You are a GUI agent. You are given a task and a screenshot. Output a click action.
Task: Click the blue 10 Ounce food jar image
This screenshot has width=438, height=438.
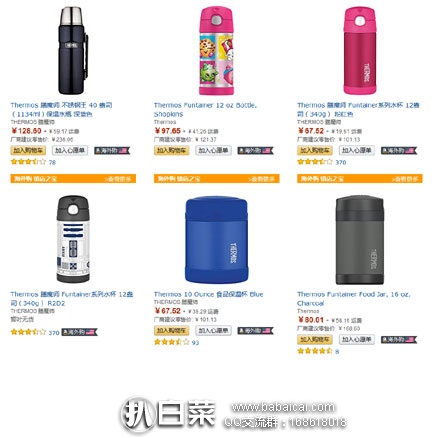[x=216, y=240]
